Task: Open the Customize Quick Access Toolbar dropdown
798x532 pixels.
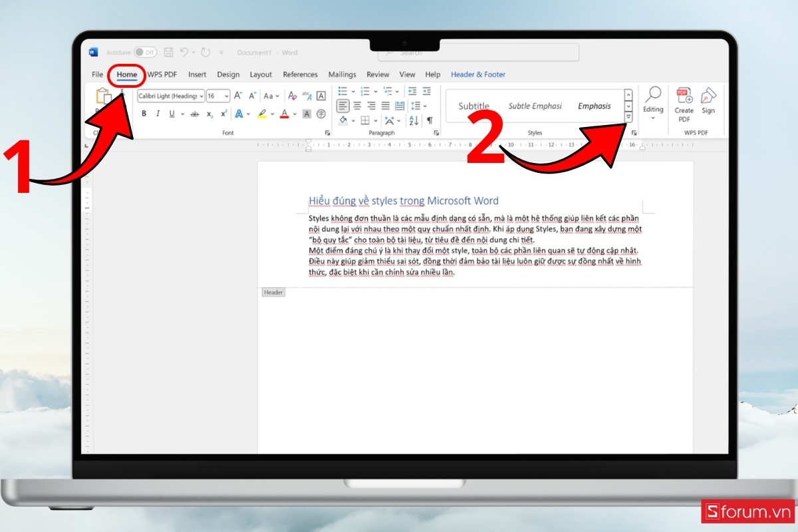Action: pos(221,53)
